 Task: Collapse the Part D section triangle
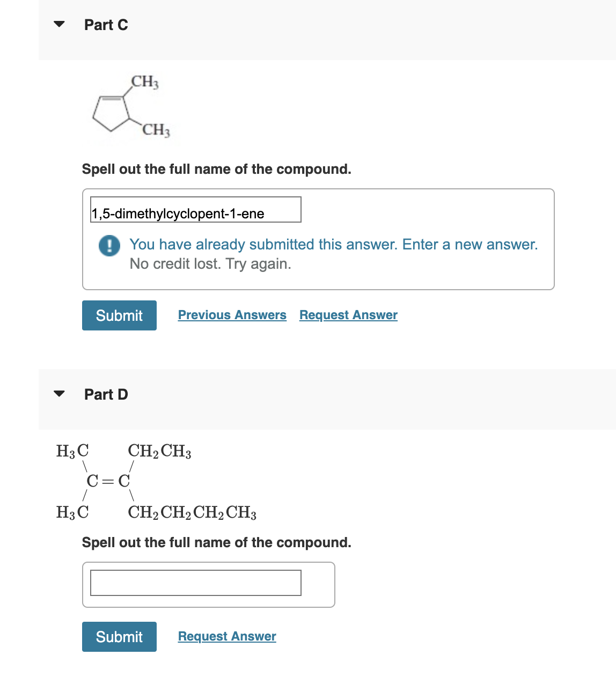pos(60,393)
